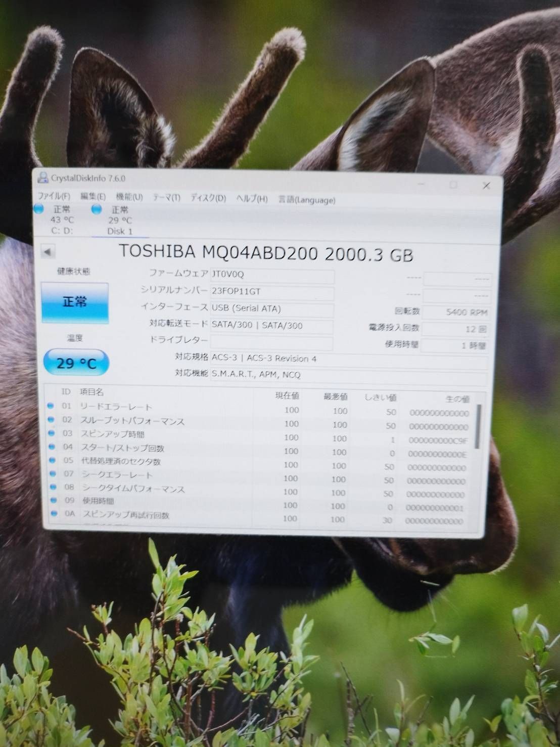Select the スピンアップ再試行回数 attribute row

(x=260, y=517)
